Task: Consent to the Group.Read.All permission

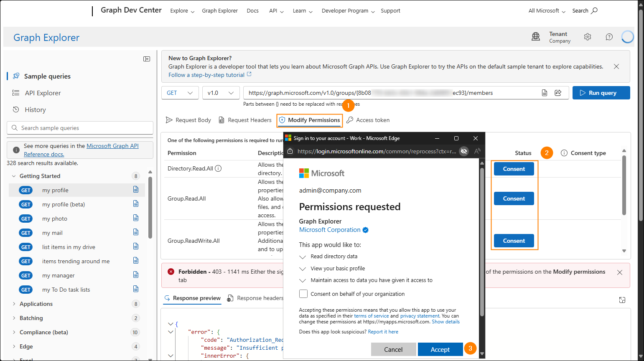Action: (x=514, y=198)
